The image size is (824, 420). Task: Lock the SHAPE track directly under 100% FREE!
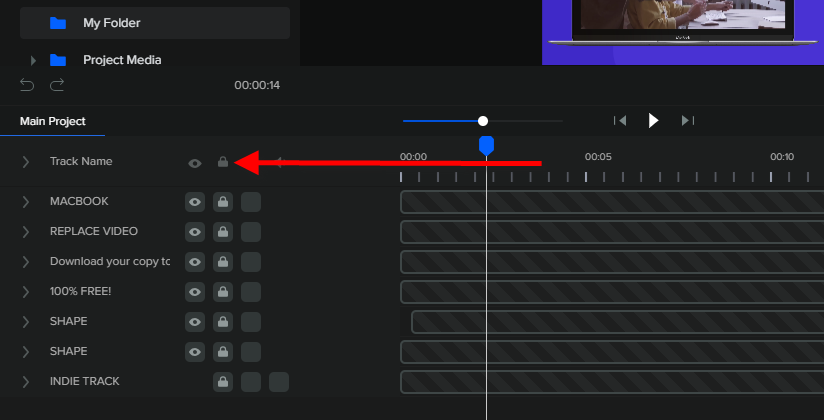click(x=223, y=322)
